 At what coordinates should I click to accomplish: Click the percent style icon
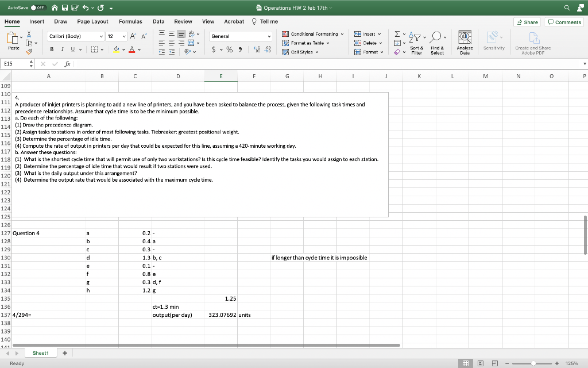pyautogui.click(x=229, y=49)
